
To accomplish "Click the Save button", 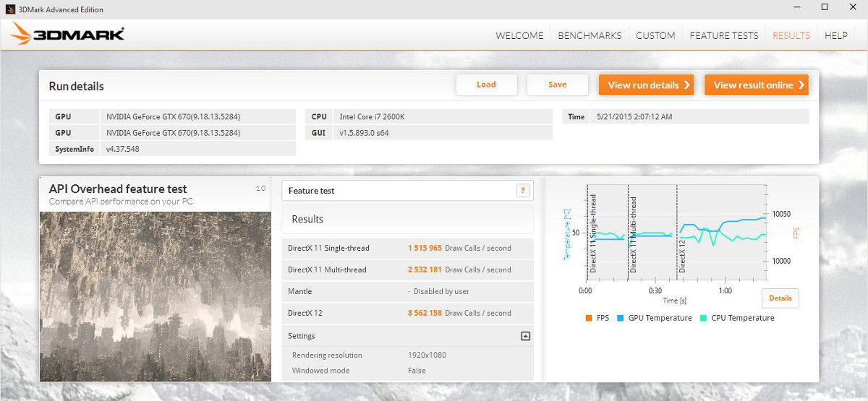I will (557, 85).
